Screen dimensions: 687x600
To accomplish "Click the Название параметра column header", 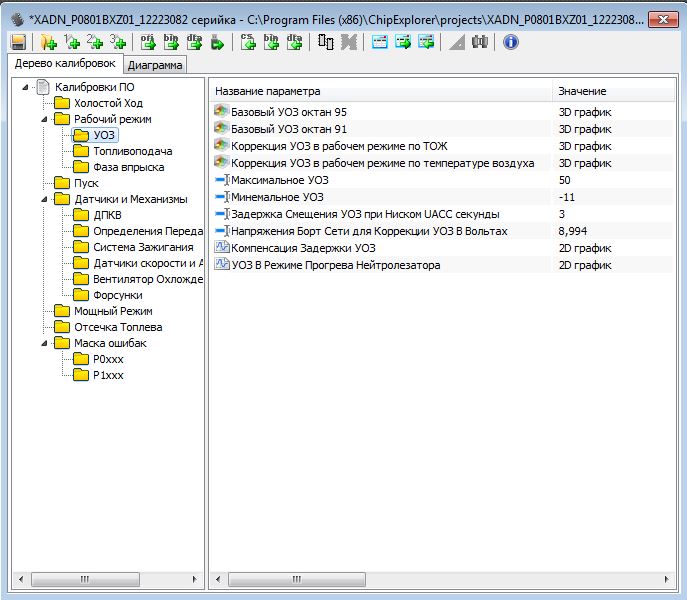I will point(380,90).
